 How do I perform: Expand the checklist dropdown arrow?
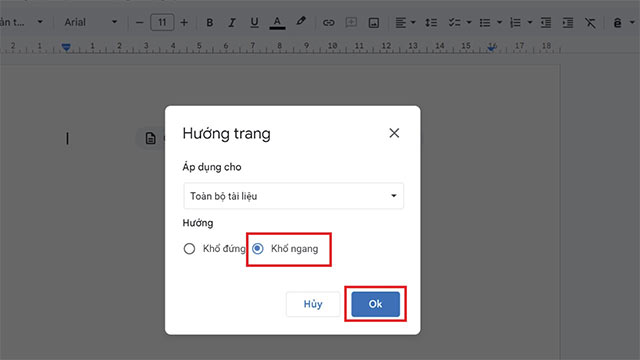click(469, 22)
